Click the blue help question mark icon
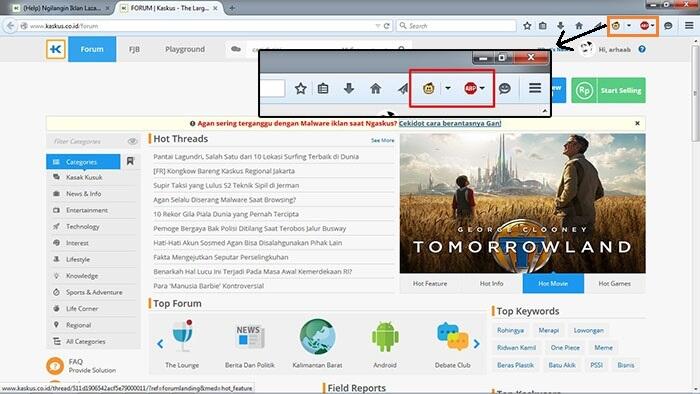Image resolution: width=700 pixels, height=394 pixels. pos(642,49)
